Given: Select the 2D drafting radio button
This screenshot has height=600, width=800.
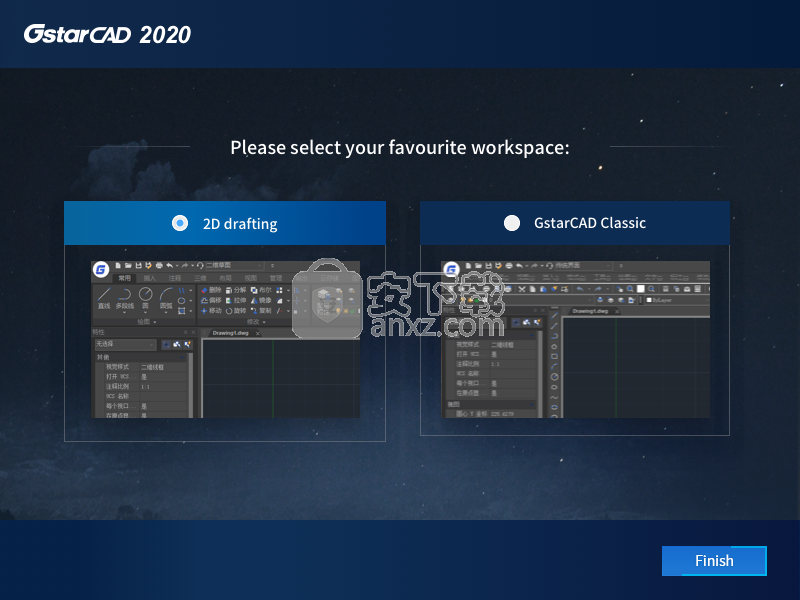Looking at the screenshot, I should click(x=180, y=223).
